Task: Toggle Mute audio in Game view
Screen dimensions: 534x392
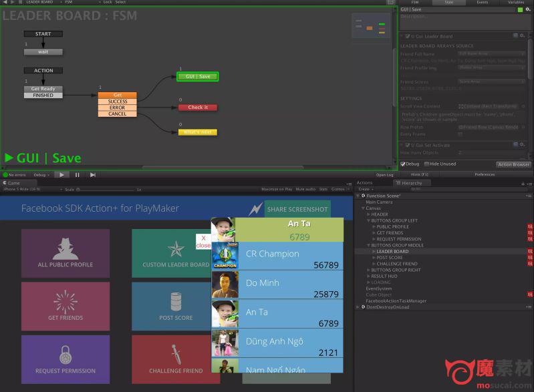Action: tap(305, 189)
